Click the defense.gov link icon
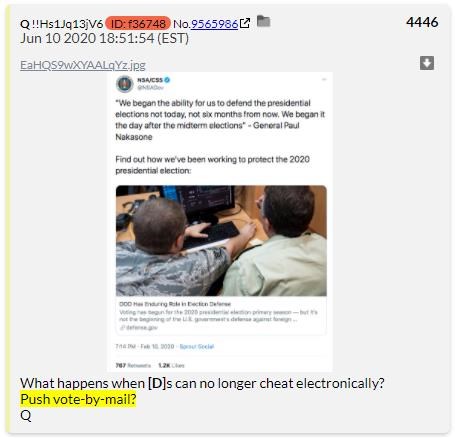Image resolution: width=455 pixels, height=438 pixels. click(122, 328)
